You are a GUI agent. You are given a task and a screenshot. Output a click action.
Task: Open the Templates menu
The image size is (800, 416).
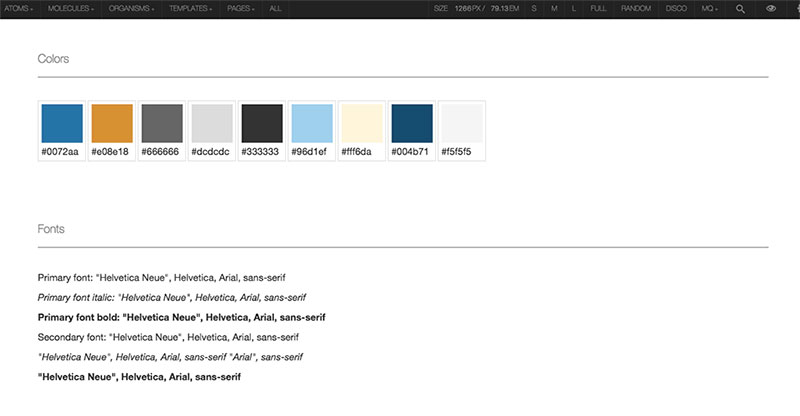(190, 8)
